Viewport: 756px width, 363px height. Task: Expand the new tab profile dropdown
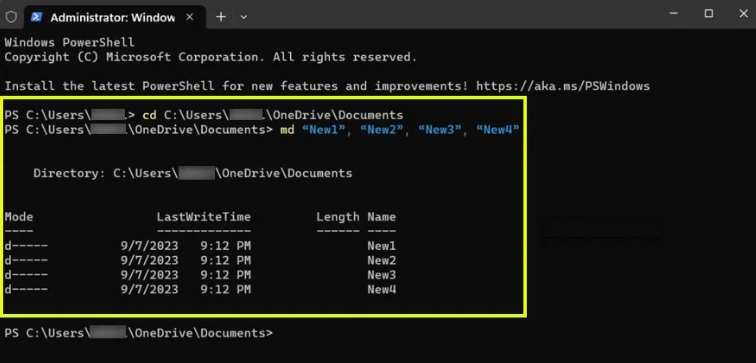tap(244, 17)
